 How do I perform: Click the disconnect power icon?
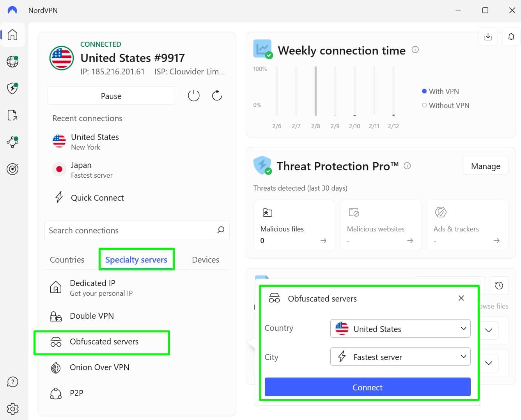point(193,95)
